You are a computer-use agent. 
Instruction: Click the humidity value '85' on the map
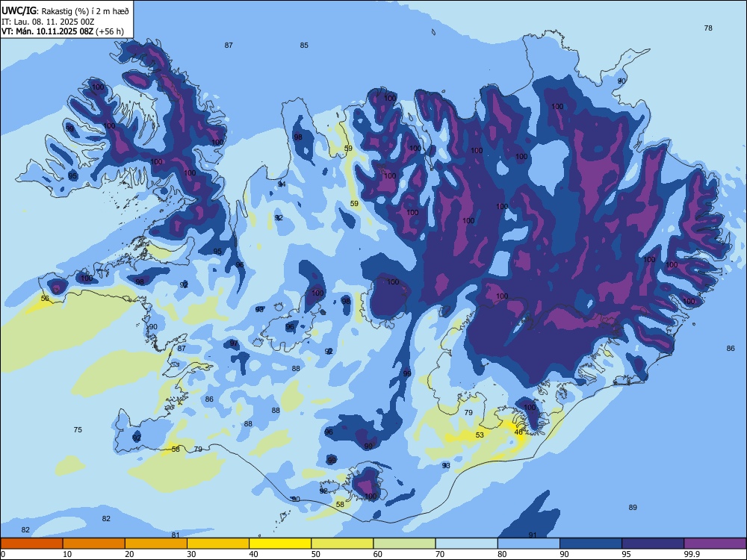304,46
